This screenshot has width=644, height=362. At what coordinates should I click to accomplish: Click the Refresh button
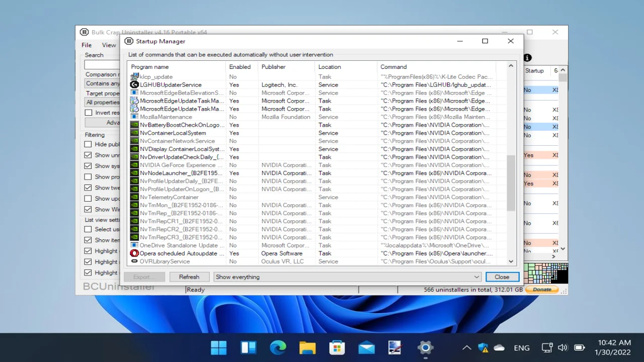[189, 277]
